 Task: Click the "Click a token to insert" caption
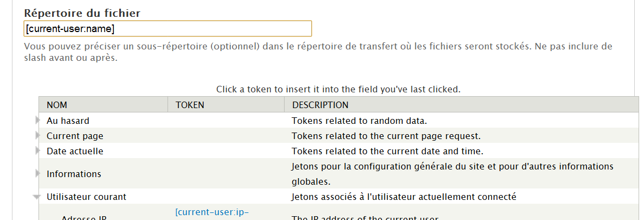click(338, 89)
